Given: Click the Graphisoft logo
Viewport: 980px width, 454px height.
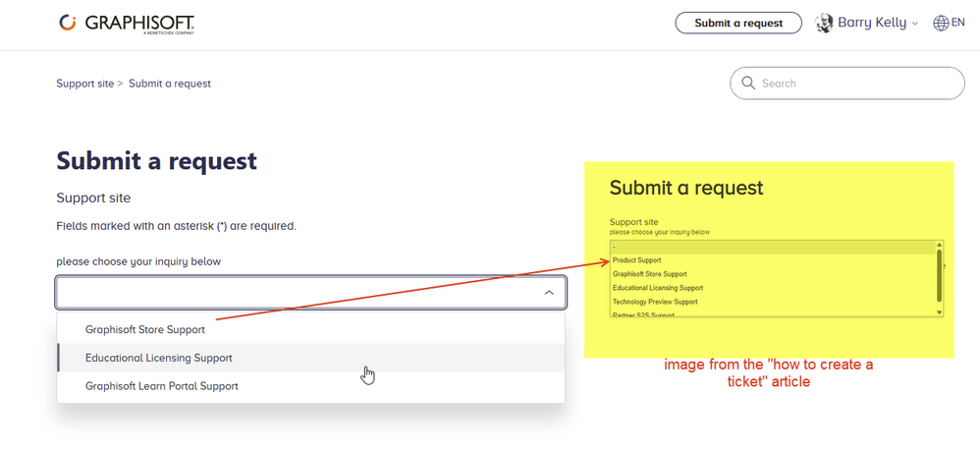Looking at the screenshot, I should (127, 24).
